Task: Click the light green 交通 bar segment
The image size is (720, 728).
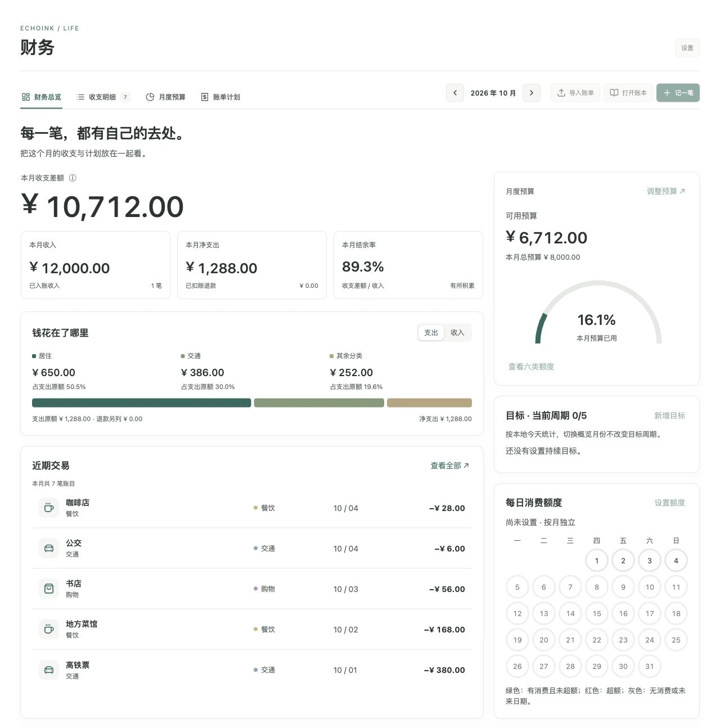Action: coord(319,403)
